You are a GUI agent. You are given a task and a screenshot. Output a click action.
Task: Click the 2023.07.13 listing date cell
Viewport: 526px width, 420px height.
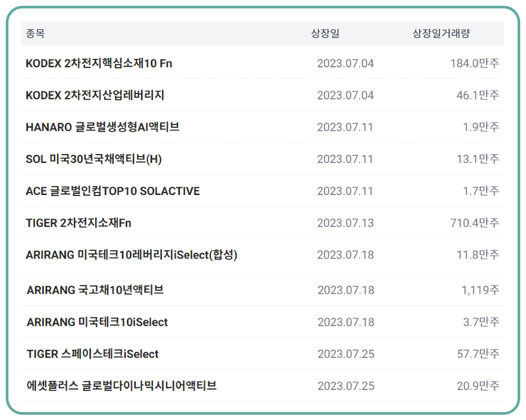[x=345, y=223]
